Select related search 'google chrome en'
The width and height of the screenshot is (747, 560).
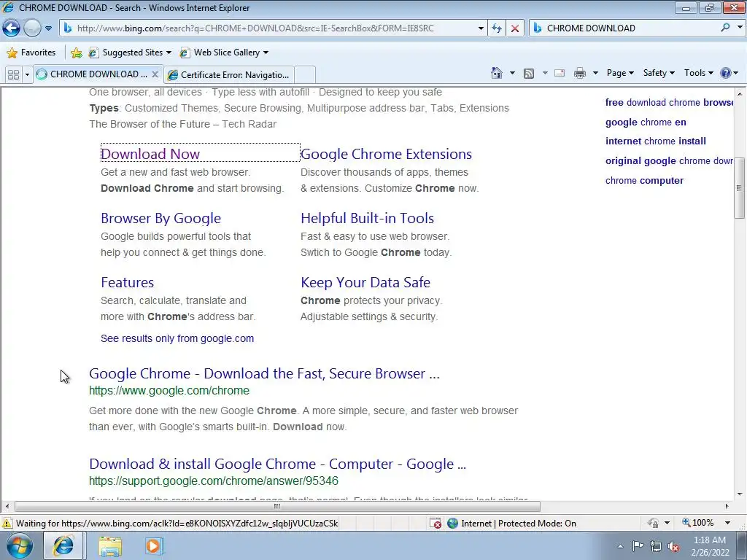(x=646, y=122)
